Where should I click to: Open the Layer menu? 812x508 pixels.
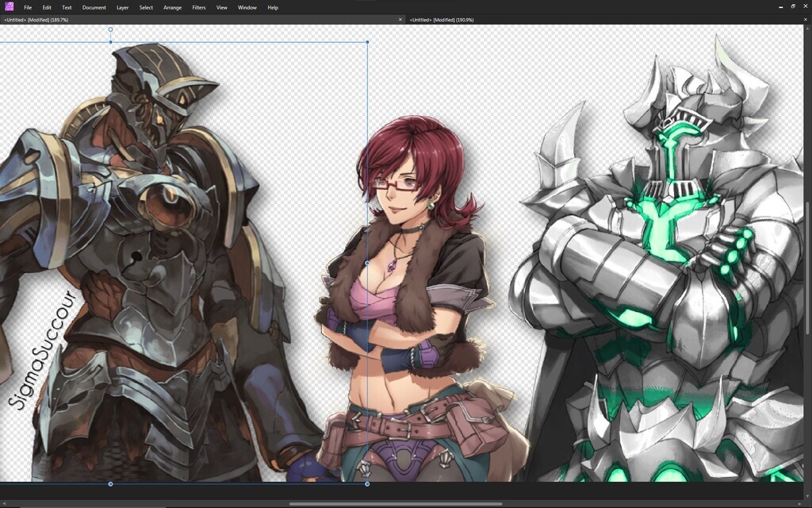point(122,7)
